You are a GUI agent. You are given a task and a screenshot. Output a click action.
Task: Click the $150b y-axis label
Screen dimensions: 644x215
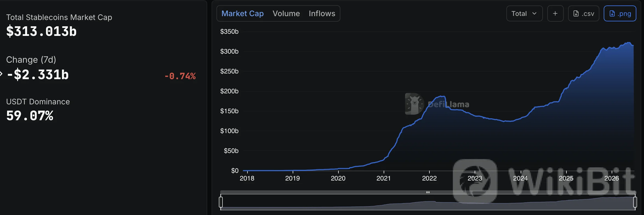(229, 111)
